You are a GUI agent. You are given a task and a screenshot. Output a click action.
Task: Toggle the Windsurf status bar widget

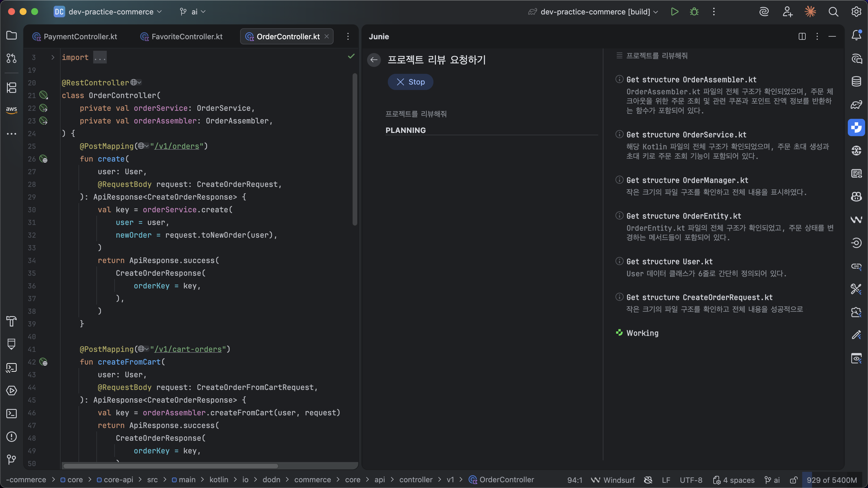613,480
